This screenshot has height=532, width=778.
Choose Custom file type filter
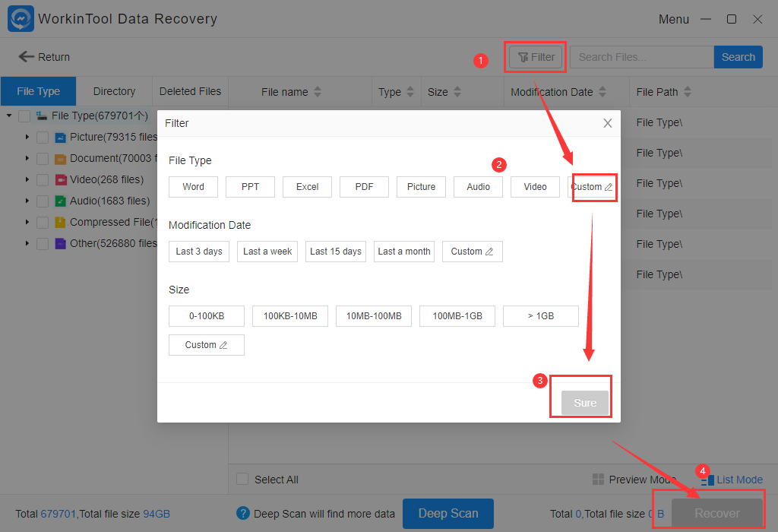(592, 187)
